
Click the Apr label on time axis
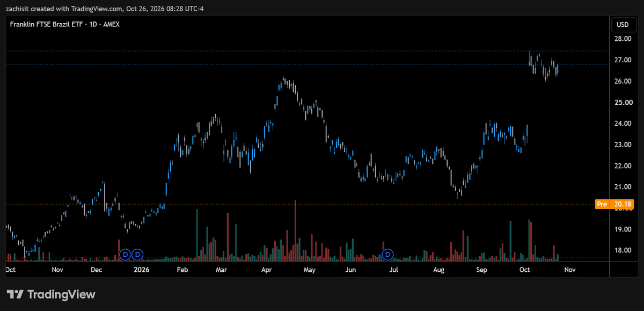coord(266,270)
